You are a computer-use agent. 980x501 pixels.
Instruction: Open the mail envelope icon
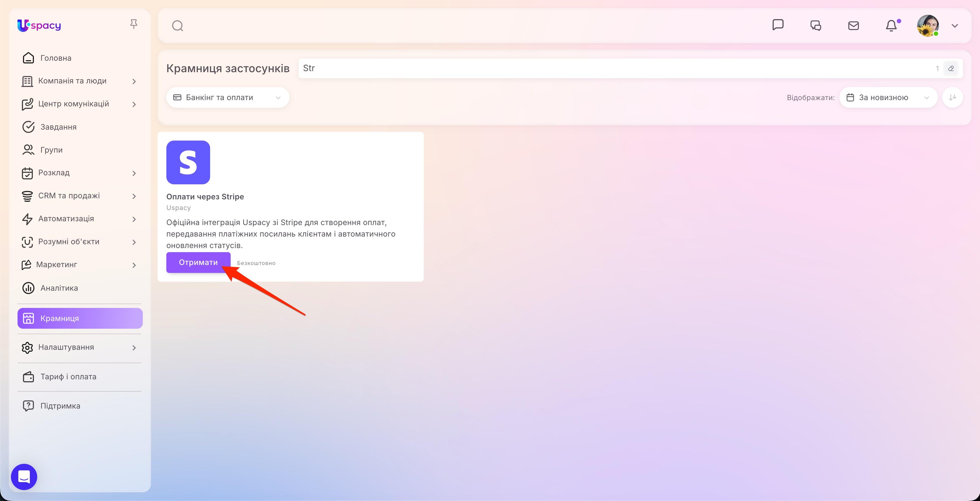(x=854, y=25)
